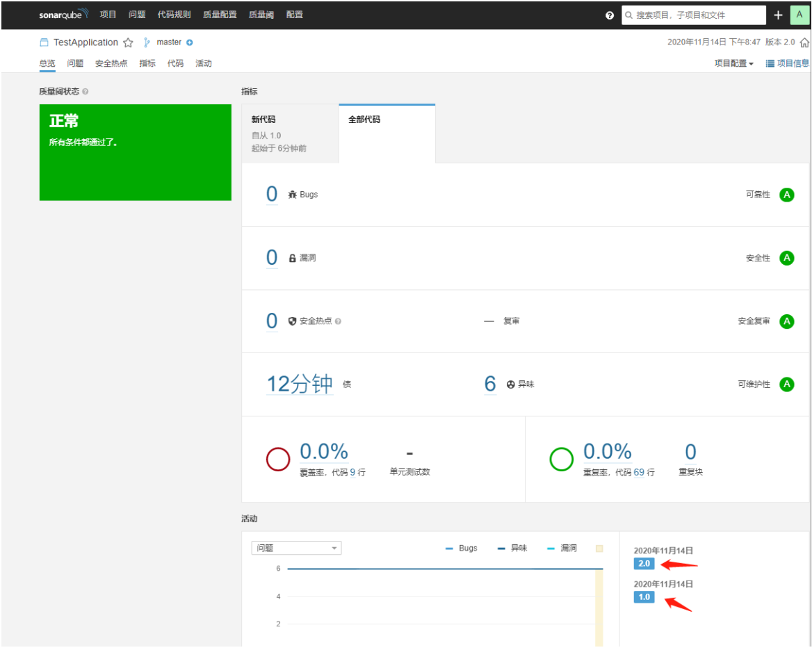This screenshot has height=650, width=812.
Task: Open the help question mark icon
Action: point(610,15)
